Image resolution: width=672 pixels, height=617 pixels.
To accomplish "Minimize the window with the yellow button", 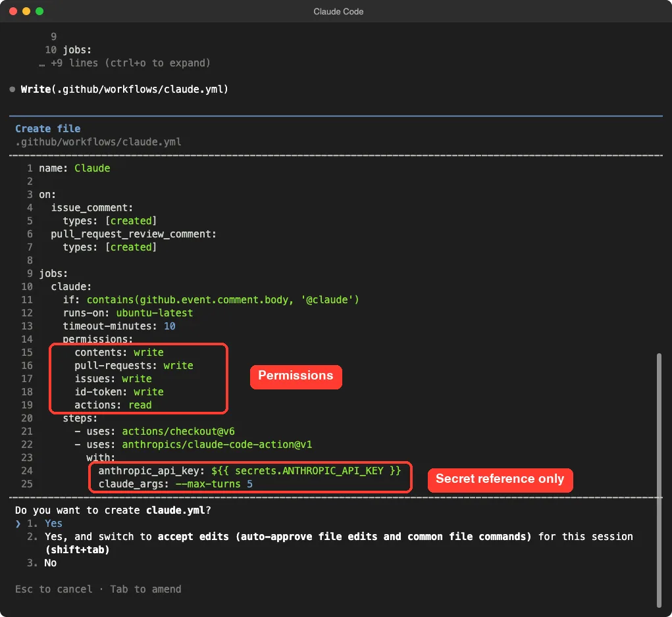I will pyautogui.click(x=26, y=11).
